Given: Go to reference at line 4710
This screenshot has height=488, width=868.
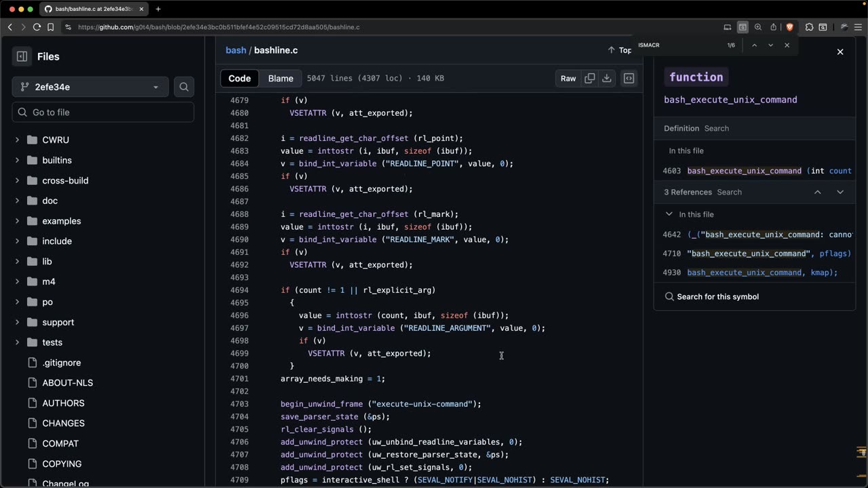Looking at the screenshot, I should (755, 254).
